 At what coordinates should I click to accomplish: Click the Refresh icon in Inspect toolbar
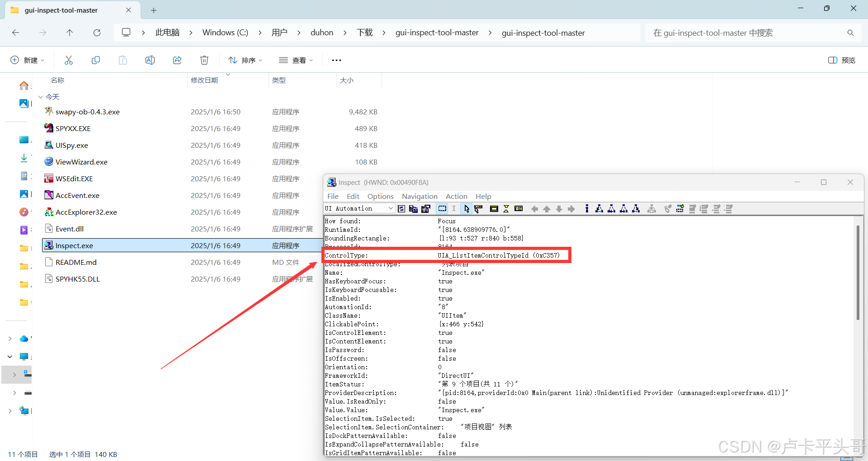(x=401, y=208)
